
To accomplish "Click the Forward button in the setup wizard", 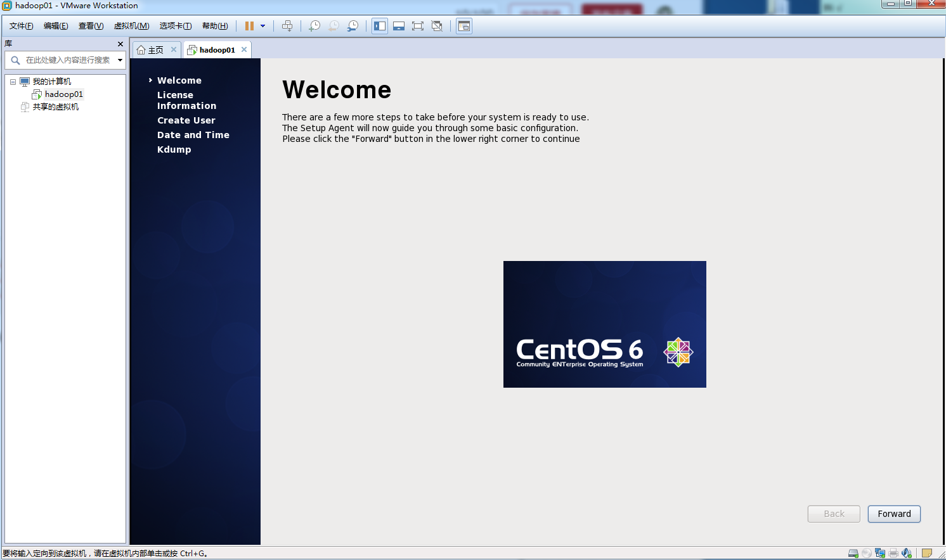I will point(894,514).
